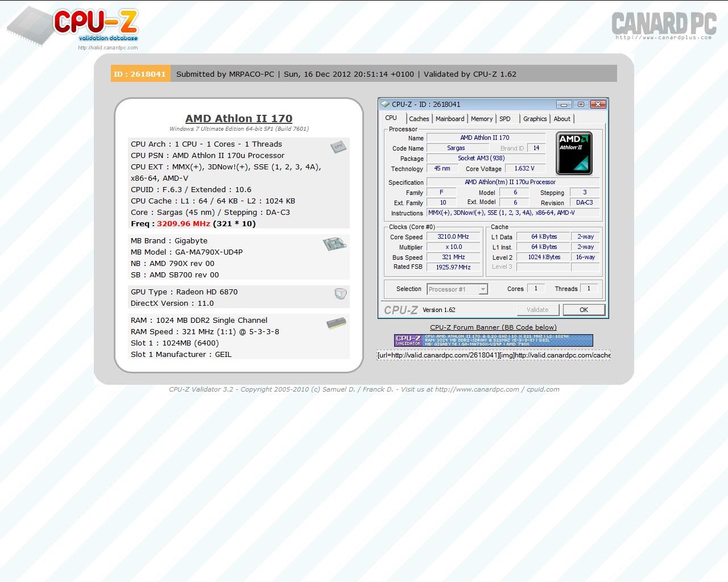The width and height of the screenshot is (728, 582).
Task: Click the motherboard icon beside MB Brand
Action: tap(334, 244)
